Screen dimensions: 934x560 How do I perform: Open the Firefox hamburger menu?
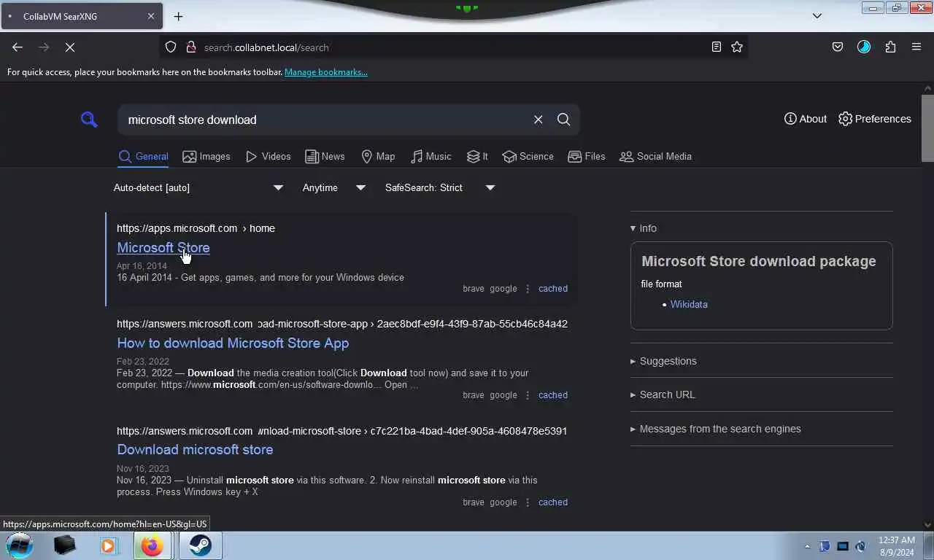click(916, 47)
